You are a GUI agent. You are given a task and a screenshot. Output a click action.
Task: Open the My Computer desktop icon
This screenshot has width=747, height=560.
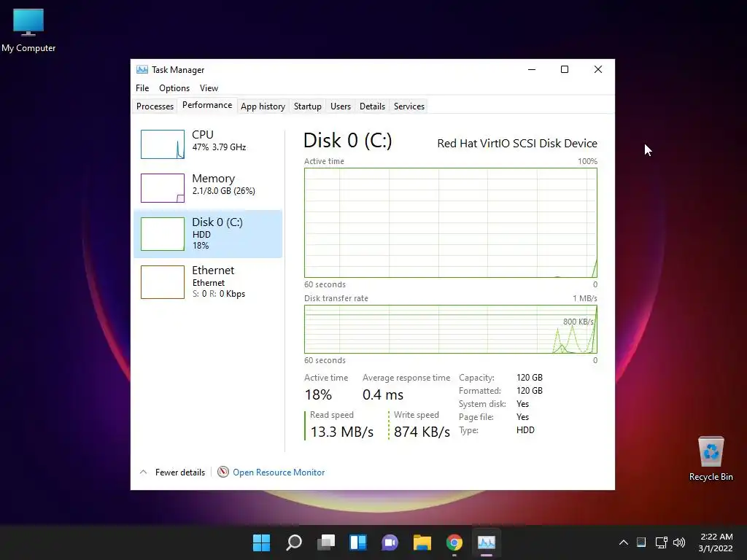(x=28, y=31)
